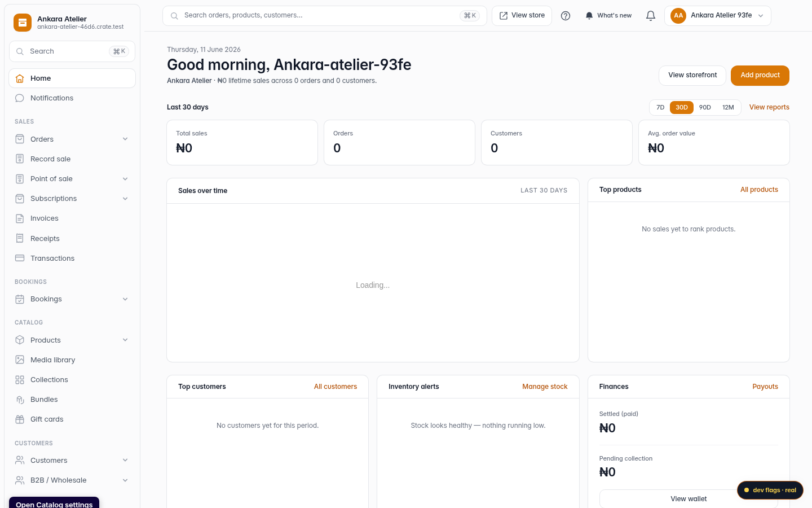Click magnifier icon in sidebar search
Viewport: 812px width, 508px height.
click(20, 51)
